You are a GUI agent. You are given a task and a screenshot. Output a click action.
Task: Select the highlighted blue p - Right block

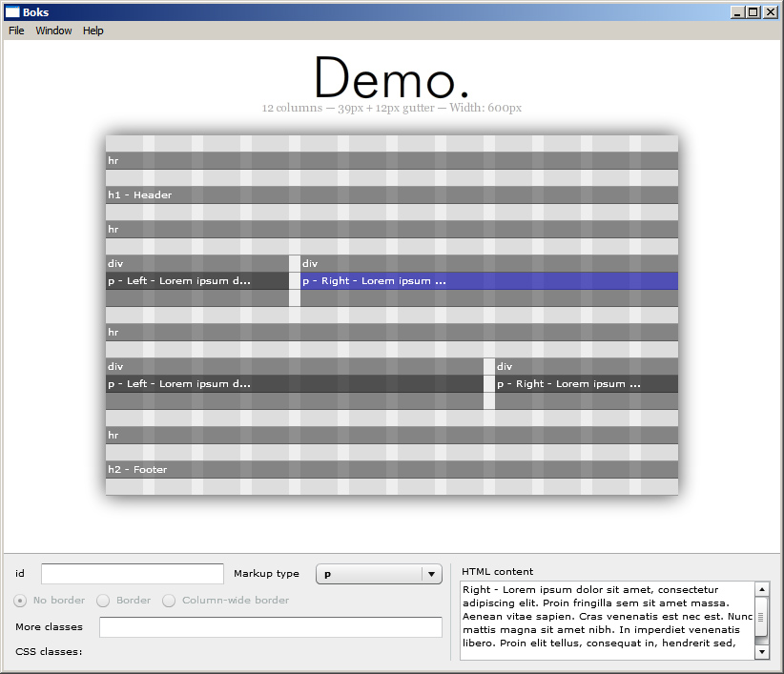[x=488, y=281]
